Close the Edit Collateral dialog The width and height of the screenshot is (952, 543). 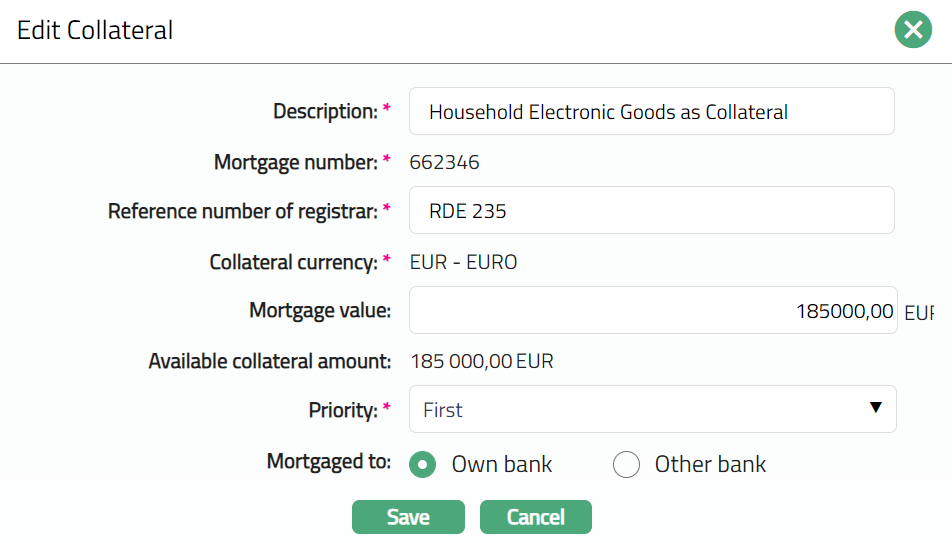913,31
